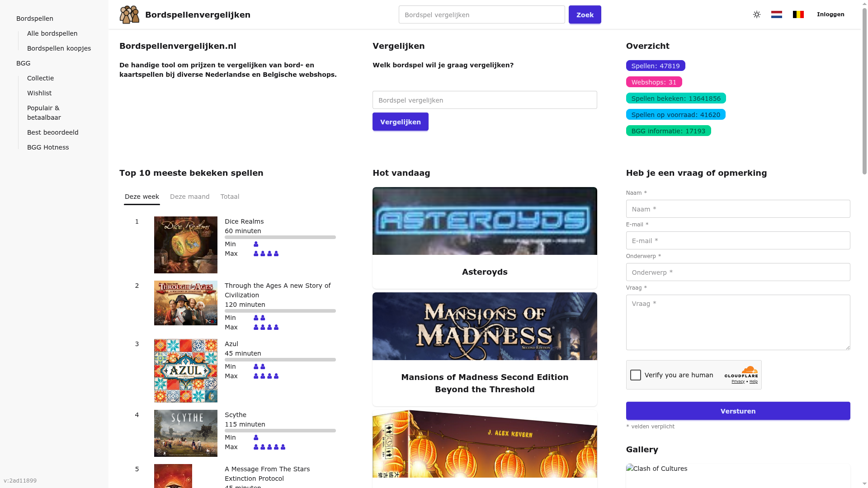Viewport: 868px width, 488px height.
Task: Click the Bordspellenvergelijken meeple logo
Action: click(129, 14)
